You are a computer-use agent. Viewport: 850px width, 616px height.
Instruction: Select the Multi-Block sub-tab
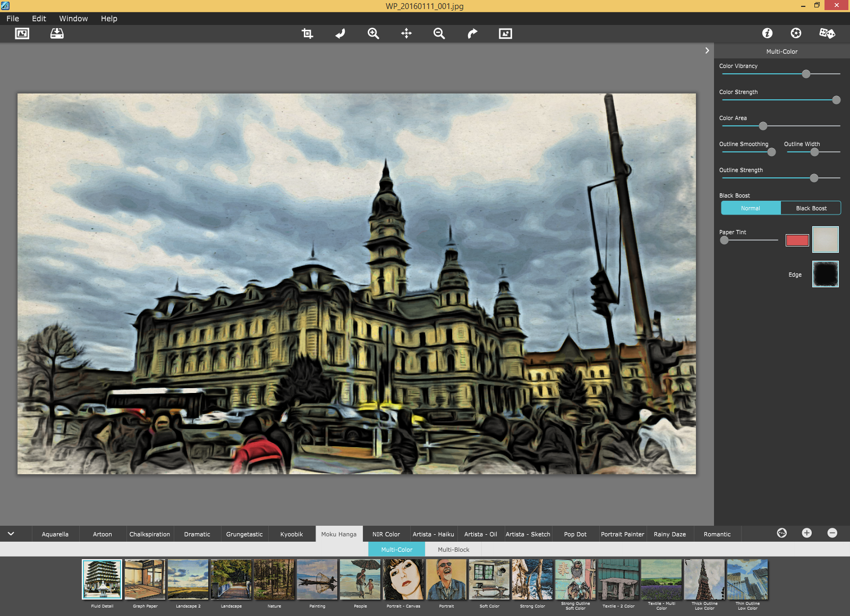point(454,550)
